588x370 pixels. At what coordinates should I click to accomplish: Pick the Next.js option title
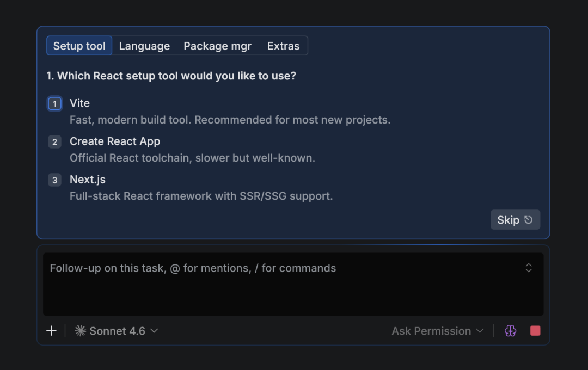tap(87, 180)
